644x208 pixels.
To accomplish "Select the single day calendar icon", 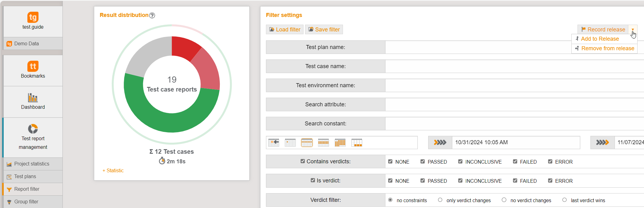I will [x=290, y=143].
